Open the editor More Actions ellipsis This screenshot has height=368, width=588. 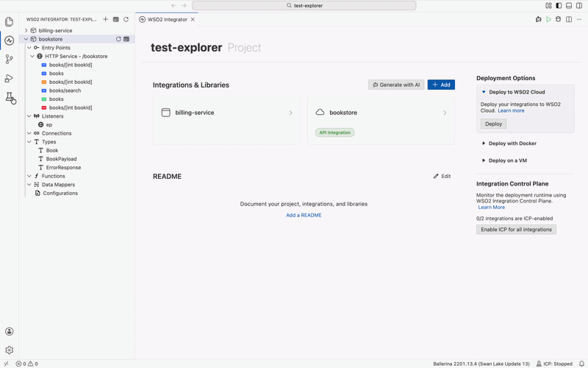579,19
